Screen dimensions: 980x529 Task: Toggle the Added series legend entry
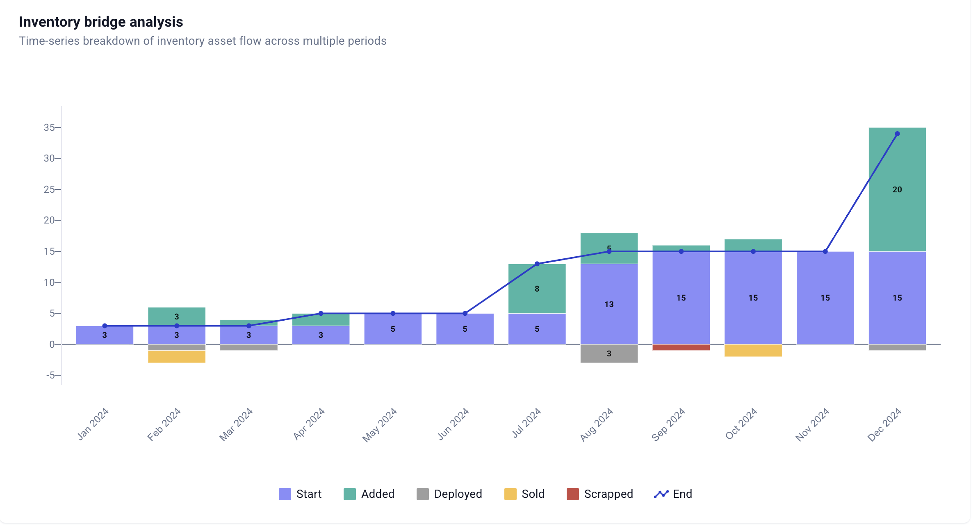point(369,494)
